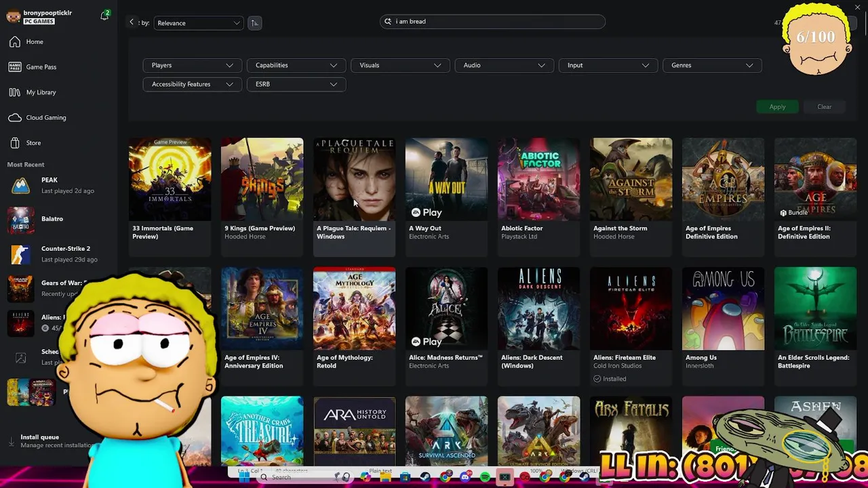Open the Home page from the sidebar
The height and width of the screenshot is (488, 868).
(x=27, y=42)
